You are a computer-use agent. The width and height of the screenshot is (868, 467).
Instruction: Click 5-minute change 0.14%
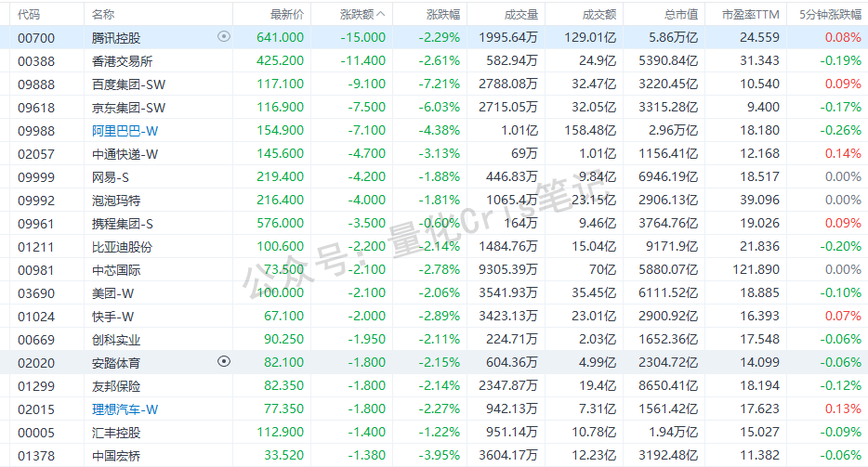tap(843, 153)
